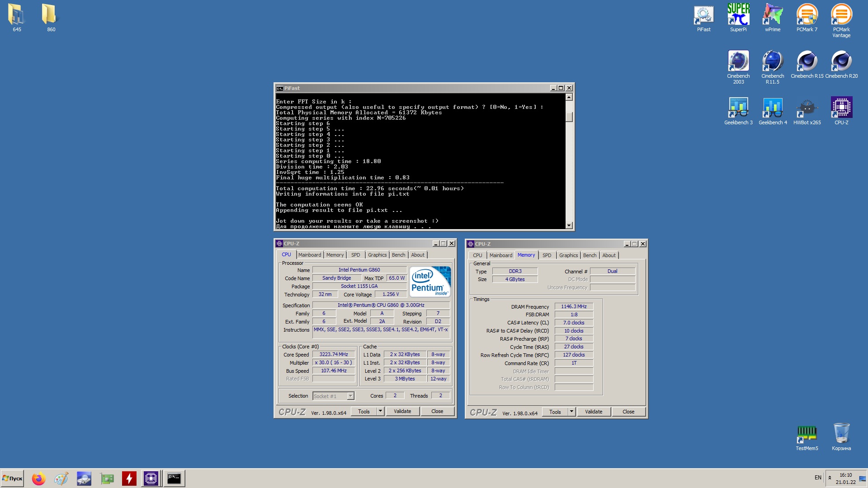The height and width of the screenshot is (488, 868).
Task: Open Firefox from the taskbar
Action: coord(39,478)
